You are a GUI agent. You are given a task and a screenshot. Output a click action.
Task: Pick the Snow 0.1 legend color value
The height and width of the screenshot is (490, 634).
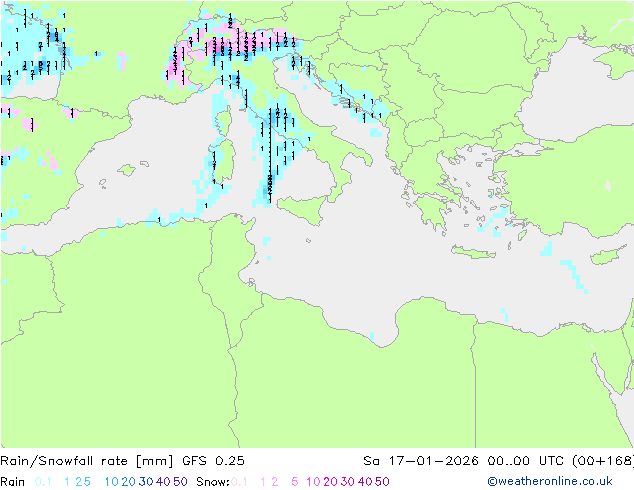[239, 482]
